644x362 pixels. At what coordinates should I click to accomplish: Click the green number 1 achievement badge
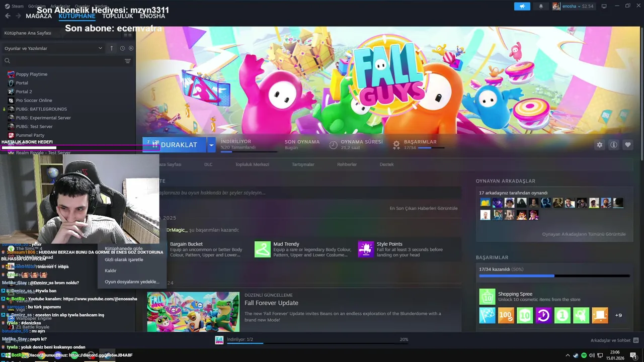(562, 315)
